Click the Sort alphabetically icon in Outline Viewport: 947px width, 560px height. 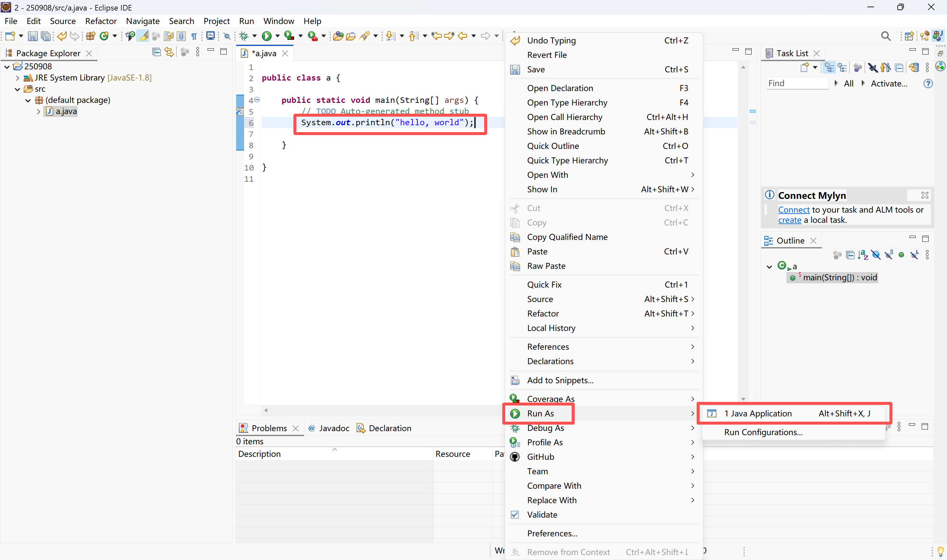862,255
